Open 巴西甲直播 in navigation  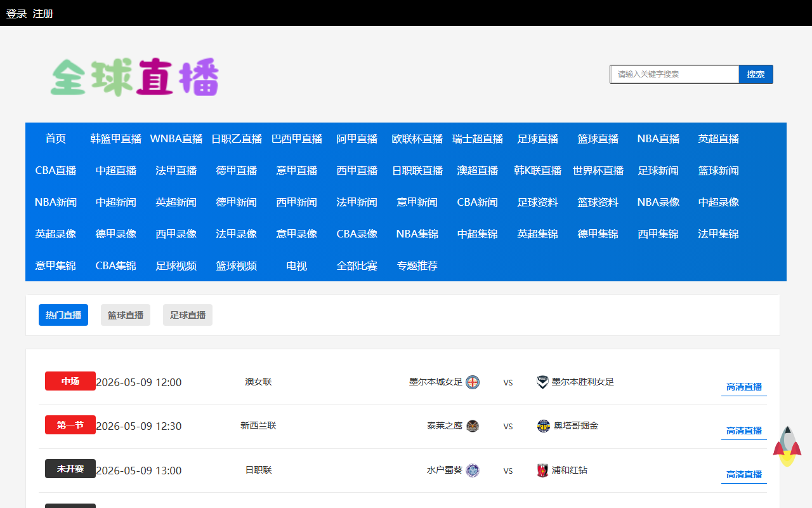pos(297,138)
